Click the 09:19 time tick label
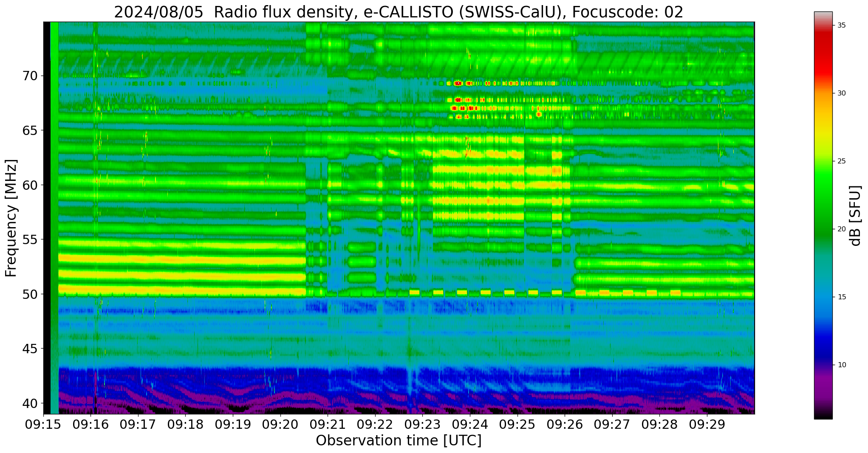868x453 pixels. (233, 424)
